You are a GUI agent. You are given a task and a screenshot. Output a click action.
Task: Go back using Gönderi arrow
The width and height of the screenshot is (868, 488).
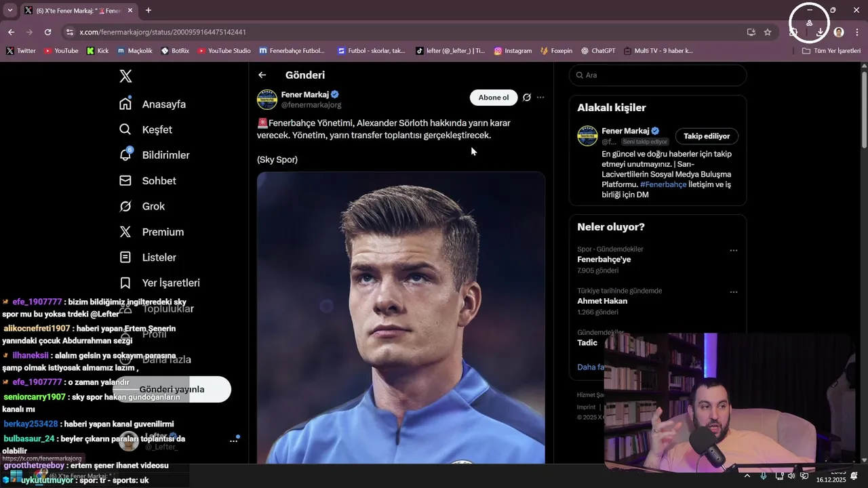(x=262, y=75)
